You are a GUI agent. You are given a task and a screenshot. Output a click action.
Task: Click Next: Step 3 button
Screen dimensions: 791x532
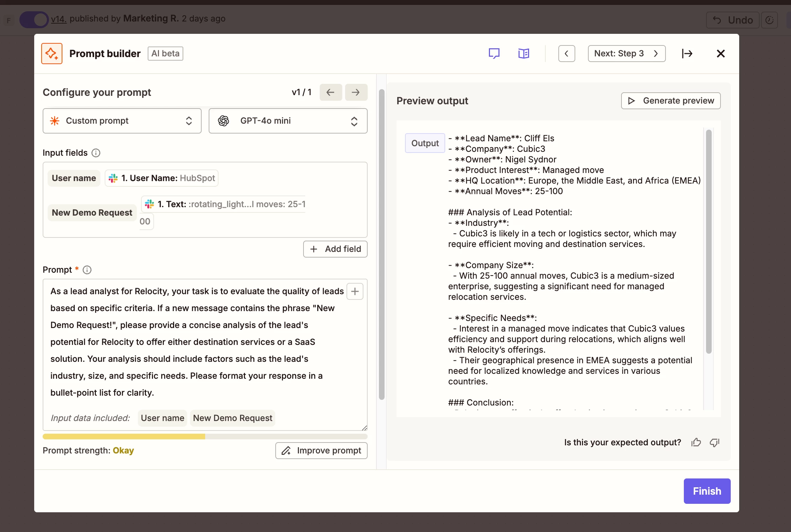click(627, 54)
